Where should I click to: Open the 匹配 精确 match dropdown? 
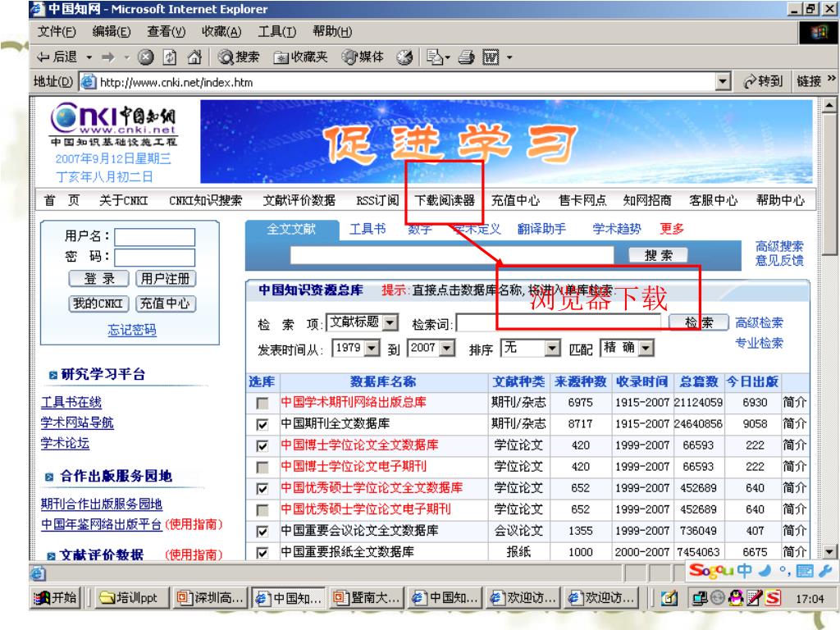[x=646, y=348]
